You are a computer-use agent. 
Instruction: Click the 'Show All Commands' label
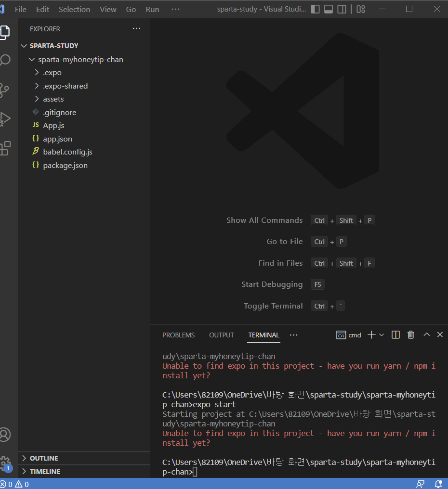(264, 220)
